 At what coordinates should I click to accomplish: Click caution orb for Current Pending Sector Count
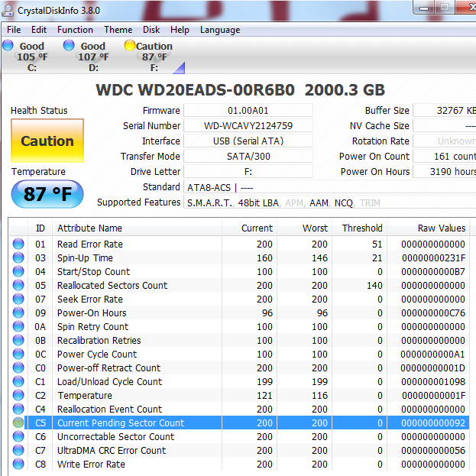point(18,423)
